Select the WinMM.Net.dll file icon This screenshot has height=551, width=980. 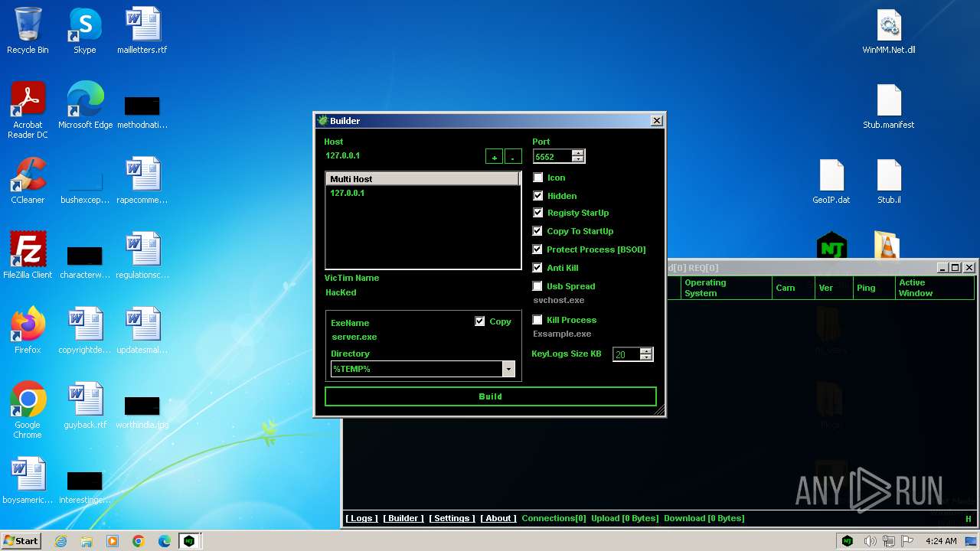[x=889, y=31]
